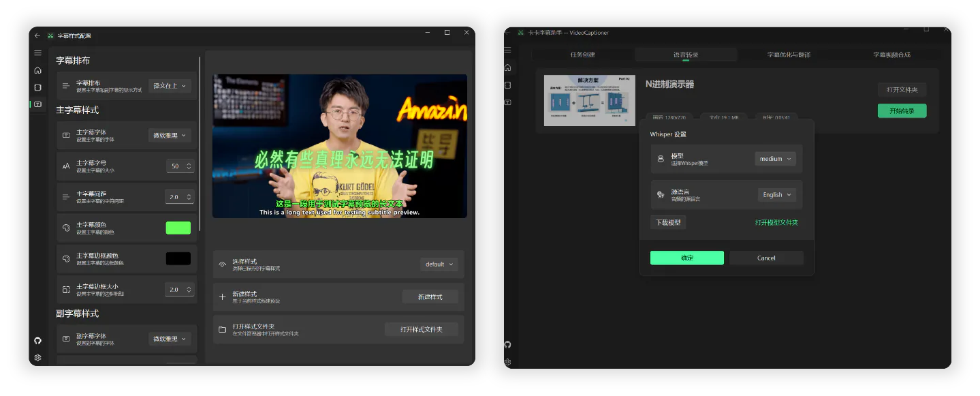
Task: Click the border icon beside 主字幕边框大小
Action: tap(66, 290)
